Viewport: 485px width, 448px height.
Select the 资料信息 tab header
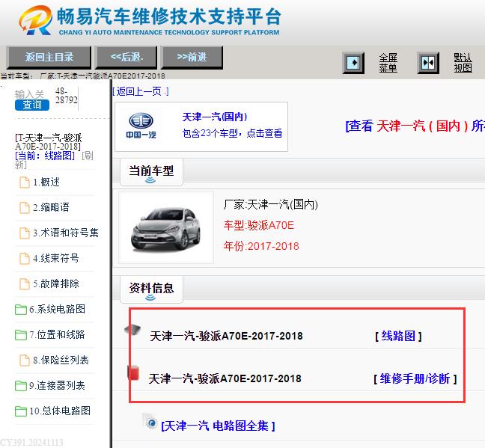click(x=151, y=289)
